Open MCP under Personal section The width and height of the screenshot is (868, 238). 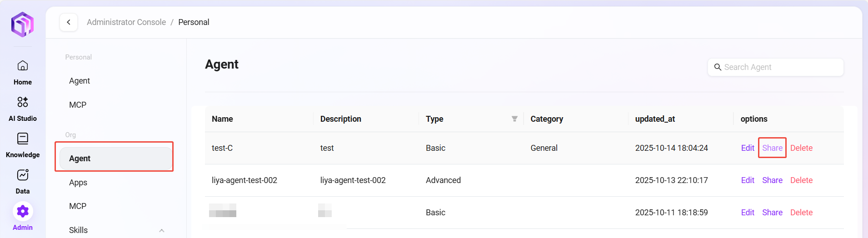[x=78, y=105]
